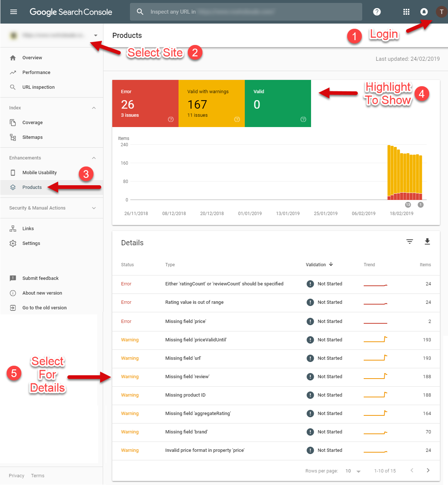
Task: Open the Coverage menu item
Action: [52, 123]
